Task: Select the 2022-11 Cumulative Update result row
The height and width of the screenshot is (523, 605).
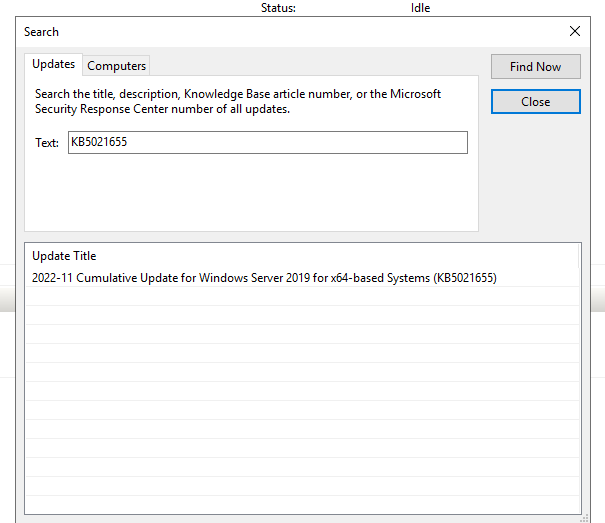Action: click(302, 278)
